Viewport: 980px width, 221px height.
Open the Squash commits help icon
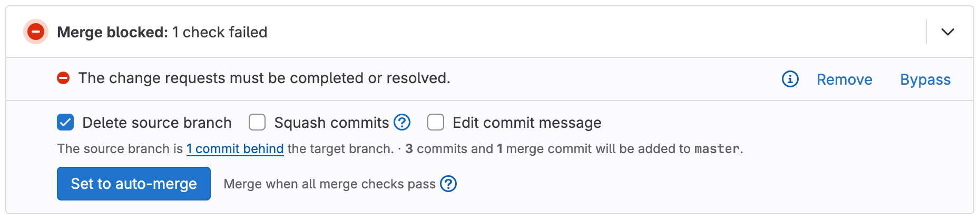[402, 123]
